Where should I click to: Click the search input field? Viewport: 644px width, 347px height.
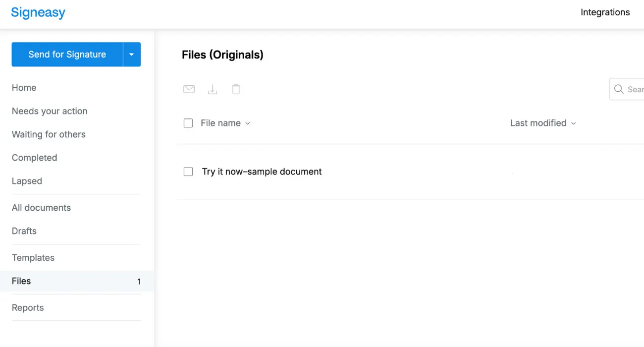pos(635,89)
